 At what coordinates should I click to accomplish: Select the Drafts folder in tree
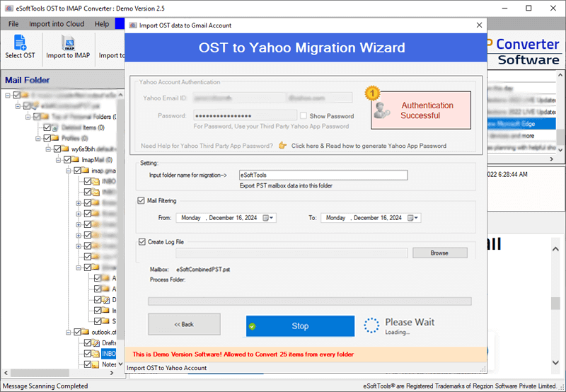coord(109,343)
